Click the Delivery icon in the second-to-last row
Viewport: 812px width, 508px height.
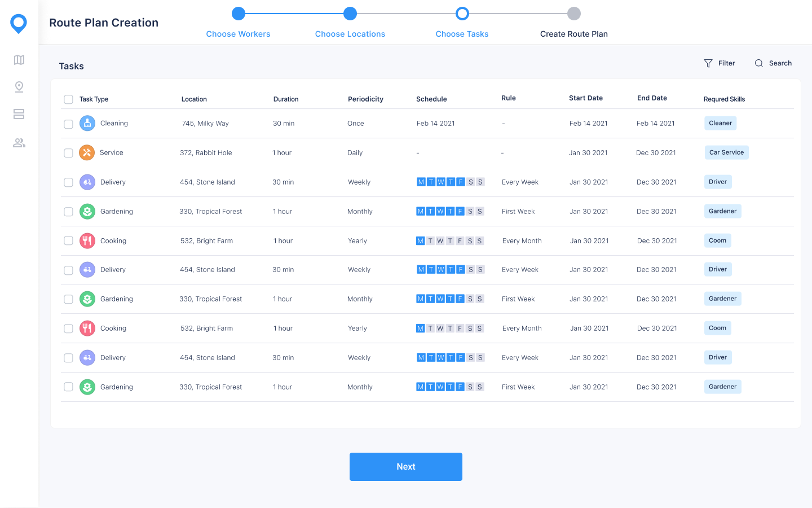tap(87, 357)
